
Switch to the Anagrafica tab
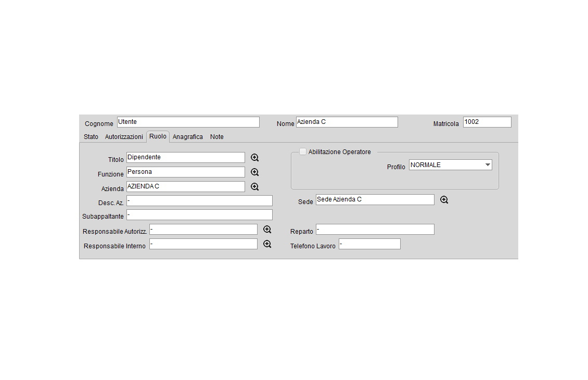click(188, 137)
